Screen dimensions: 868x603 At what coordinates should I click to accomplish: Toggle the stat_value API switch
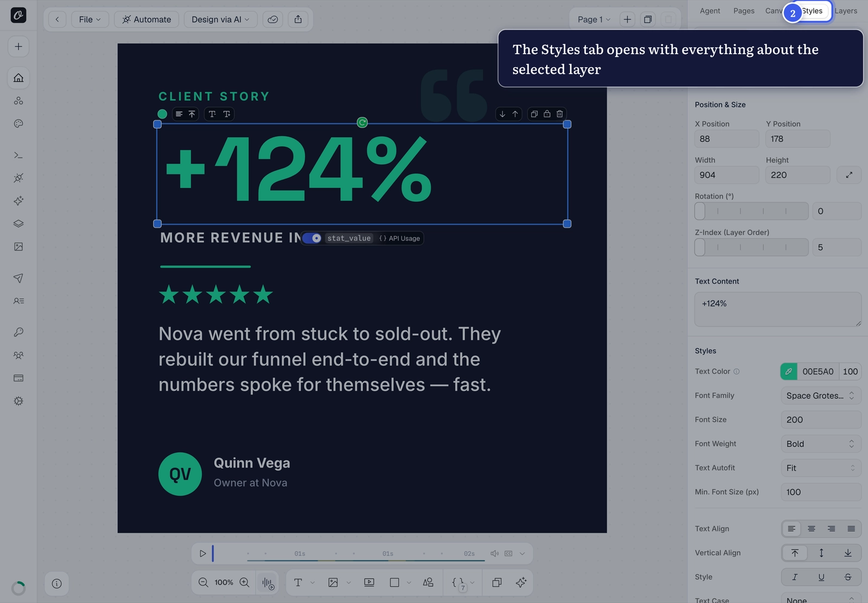tap(312, 238)
